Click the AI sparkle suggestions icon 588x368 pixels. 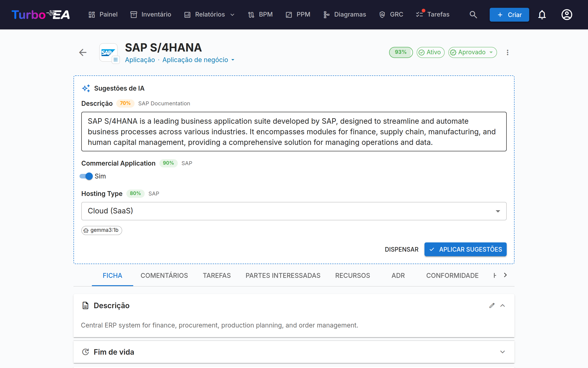(86, 88)
